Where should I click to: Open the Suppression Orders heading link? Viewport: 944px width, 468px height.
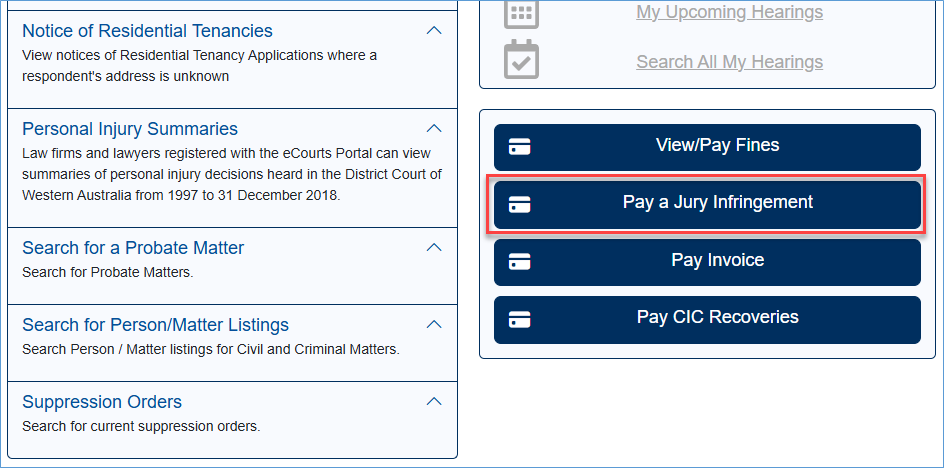coord(102,402)
